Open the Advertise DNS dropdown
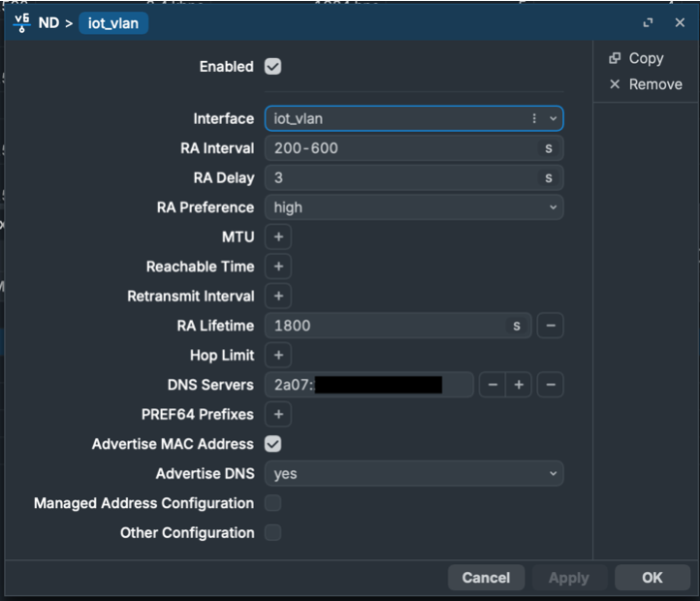The width and height of the screenshot is (700, 601). click(x=414, y=473)
